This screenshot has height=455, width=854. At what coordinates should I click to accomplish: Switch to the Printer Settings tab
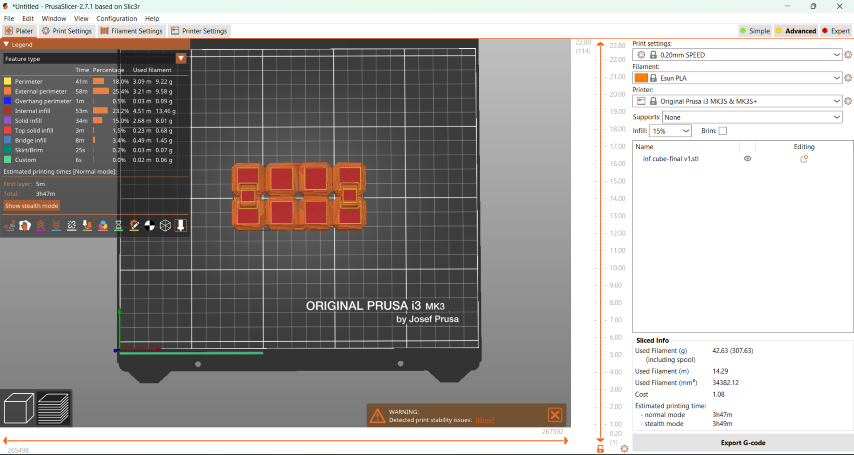199,31
